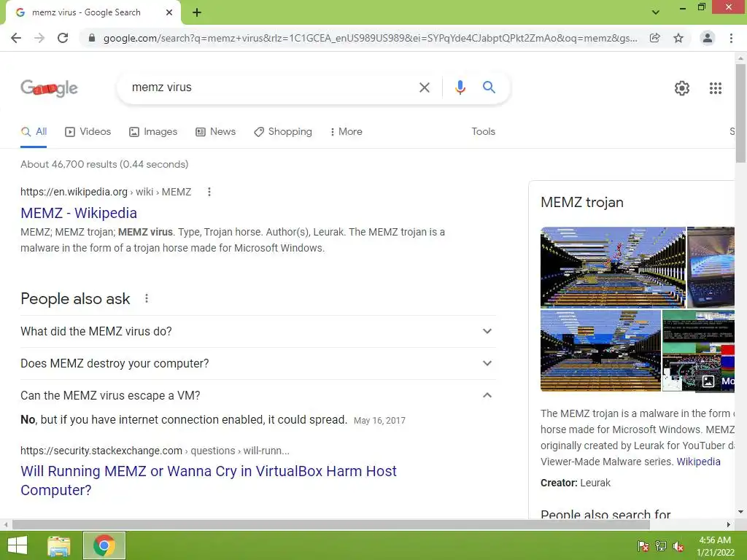The height and width of the screenshot is (560, 747).
Task: Switch to the Videos tab
Action: pyautogui.click(x=88, y=131)
